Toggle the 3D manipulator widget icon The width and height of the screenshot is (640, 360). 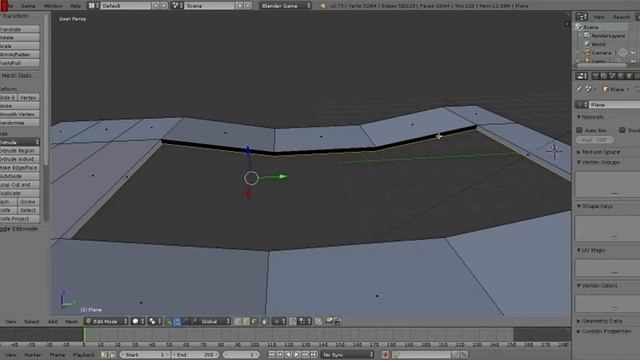pos(169,322)
